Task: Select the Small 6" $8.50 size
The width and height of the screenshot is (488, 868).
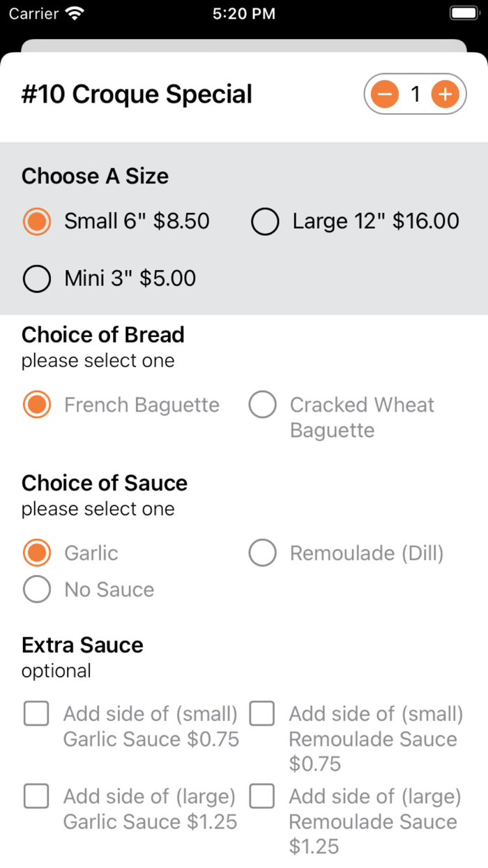Action: 36,221
